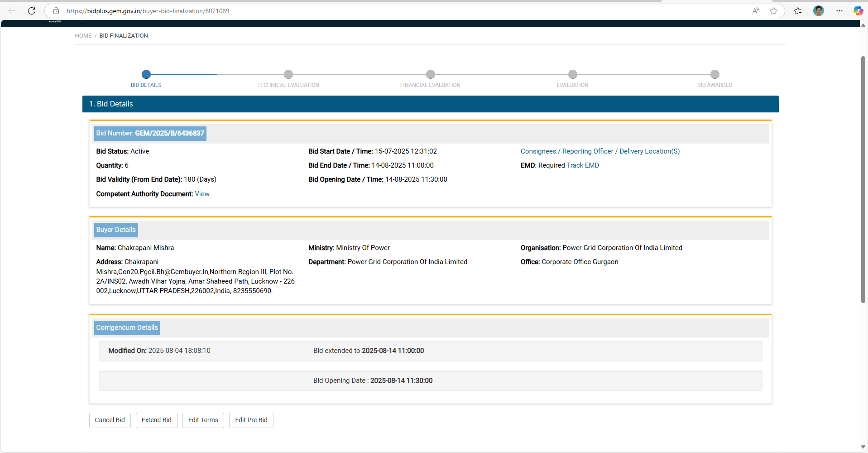
Task: Click the Edit Pre Bid button
Action: tap(251, 420)
